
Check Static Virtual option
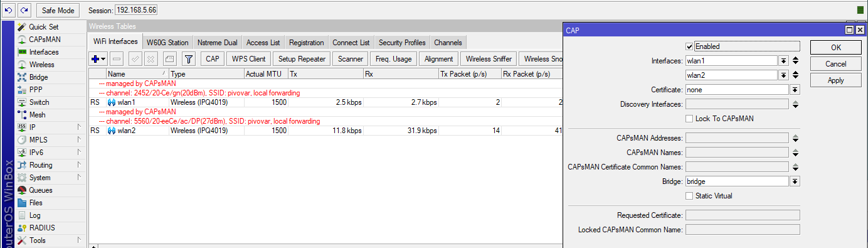(x=689, y=196)
